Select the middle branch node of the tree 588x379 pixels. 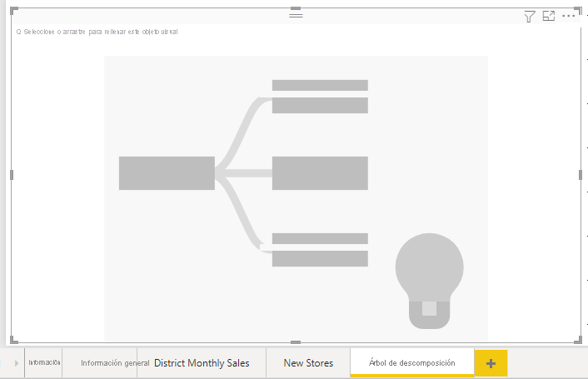coord(320,173)
